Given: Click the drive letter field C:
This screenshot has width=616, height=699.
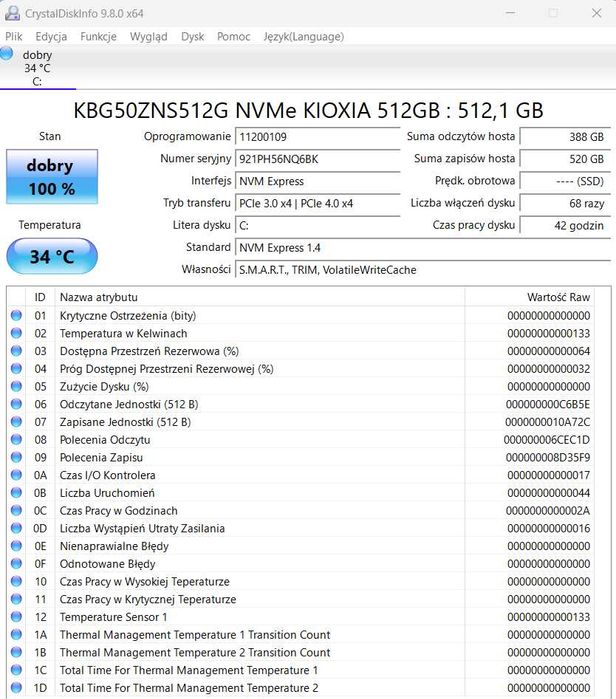Looking at the screenshot, I should 317,226.
